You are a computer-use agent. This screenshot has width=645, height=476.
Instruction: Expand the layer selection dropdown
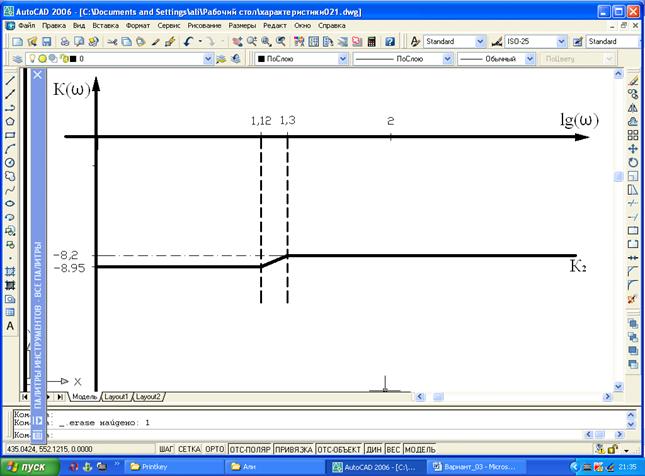click(x=208, y=59)
